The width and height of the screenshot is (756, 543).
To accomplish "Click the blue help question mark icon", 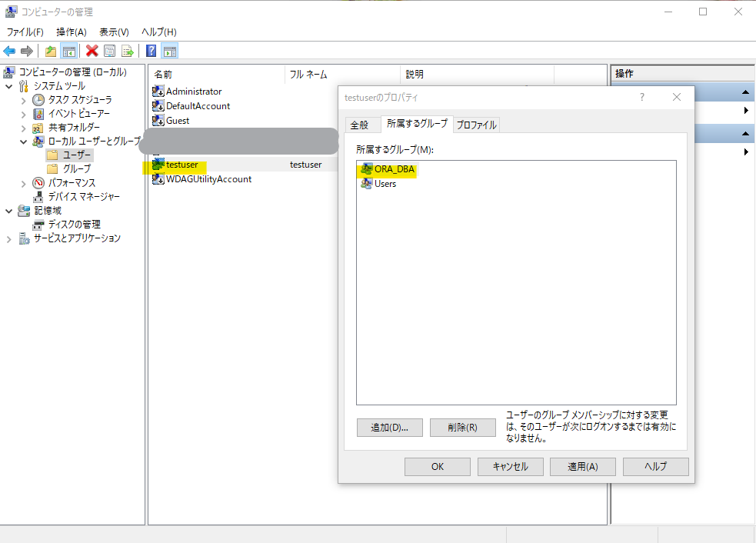I will pos(151,51).
